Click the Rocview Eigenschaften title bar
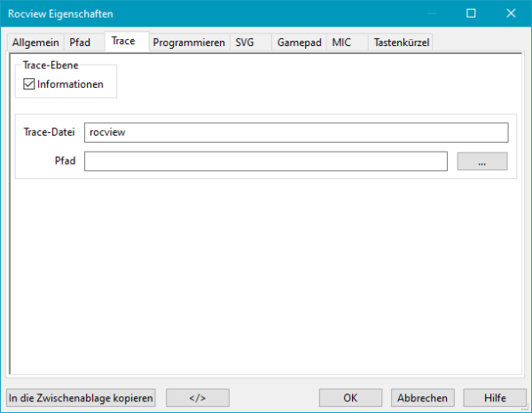Screen dimensions: 532x413 222,13
